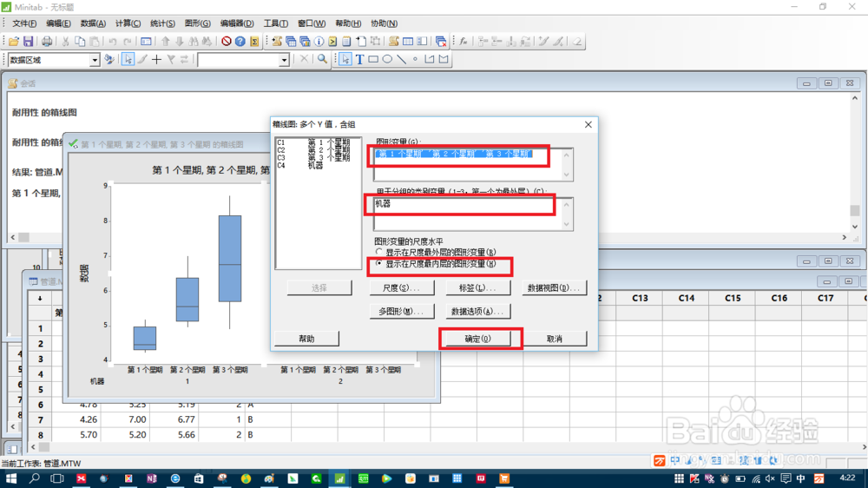This screenshot has height=488, width=868.
Task: Click column header C14 in worksheet
Action: (686, 298)
